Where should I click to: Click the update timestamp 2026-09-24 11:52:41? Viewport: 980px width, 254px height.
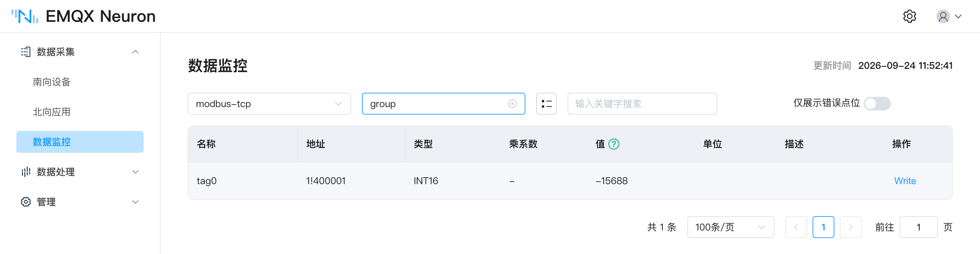point(905,65)
